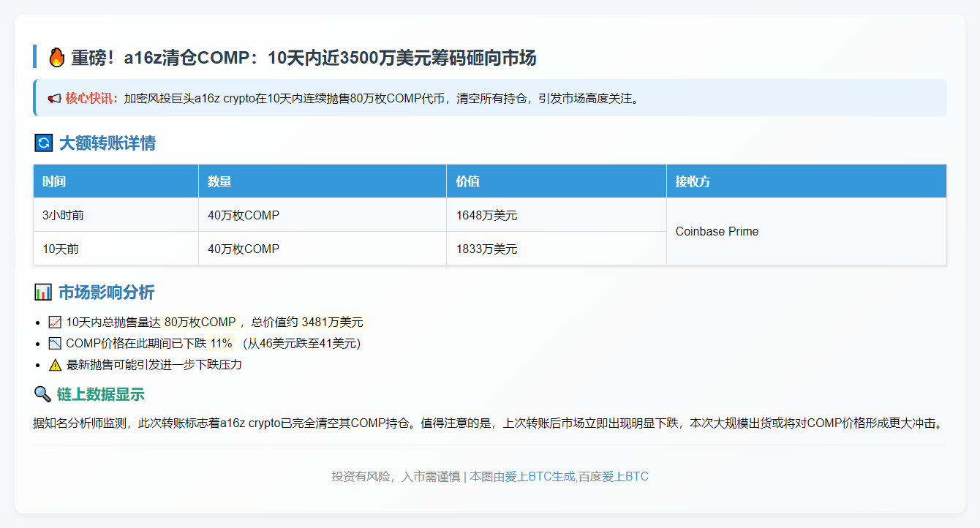Click the Coinbase Prime recipient cell
Screen dimensions: 980x528
(x=807, y=231)
